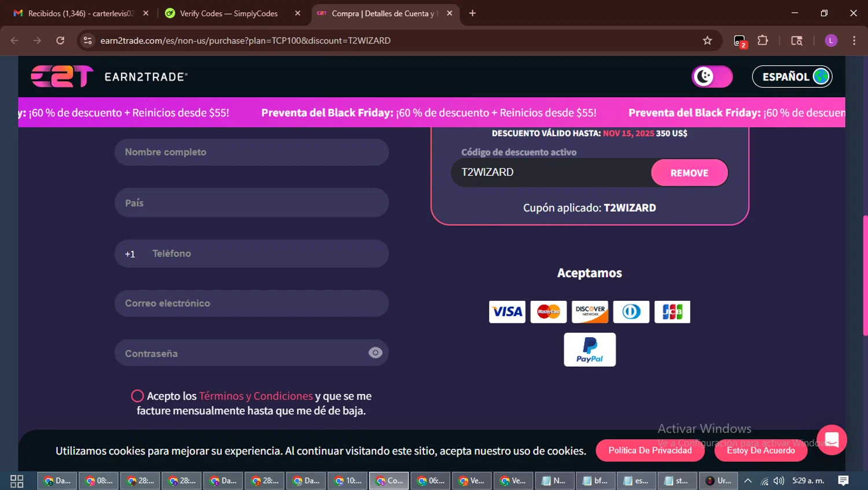Open the taskbar Chrome window labeled Co
Screen dimensions: 868x490
tap(389, 481)
